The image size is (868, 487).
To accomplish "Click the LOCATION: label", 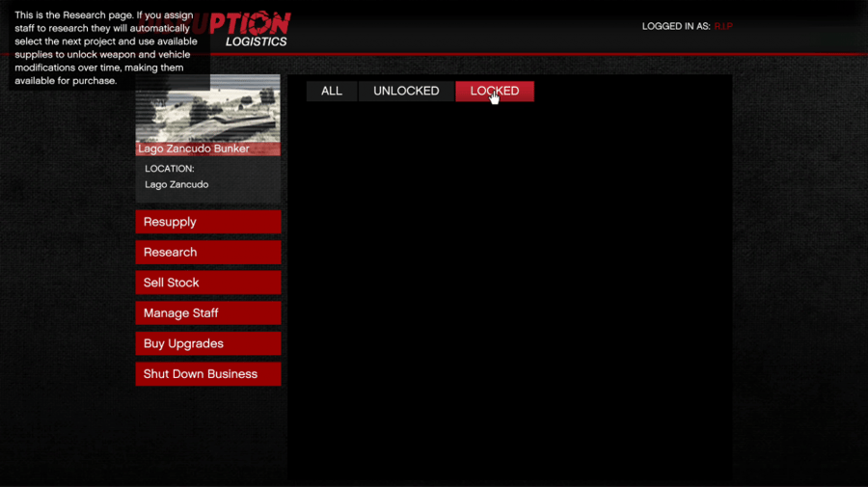I will click(x=170, y=169).
